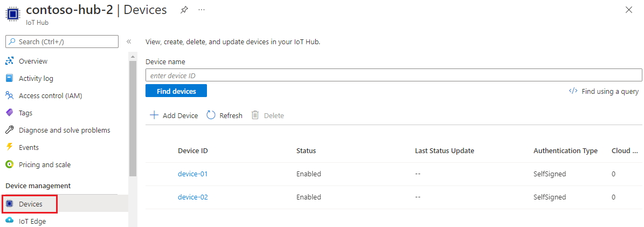This screenshot has width=644, height=227.
Task: Click the Pricing and scale icon
Action: point(9,165)
